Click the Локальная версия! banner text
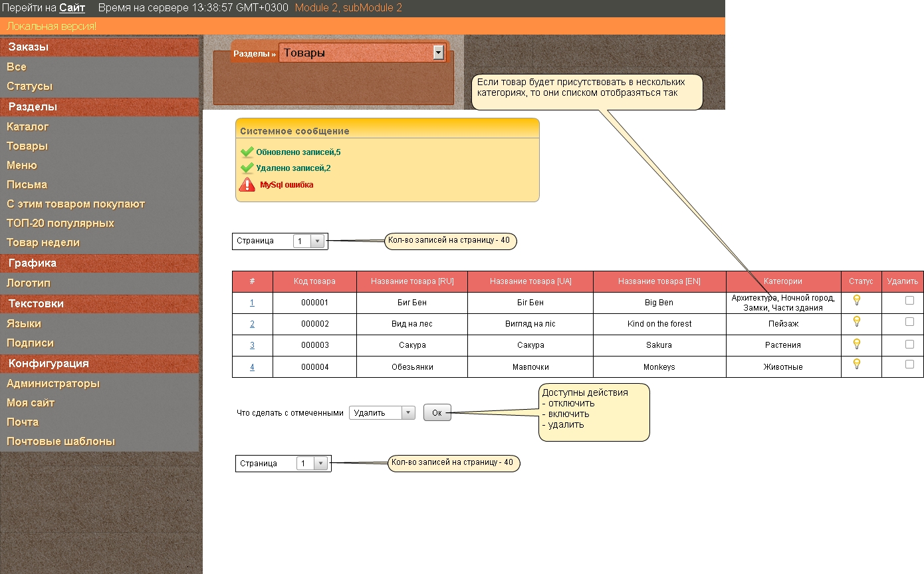The image size is (924, 574). coord(51,26)
